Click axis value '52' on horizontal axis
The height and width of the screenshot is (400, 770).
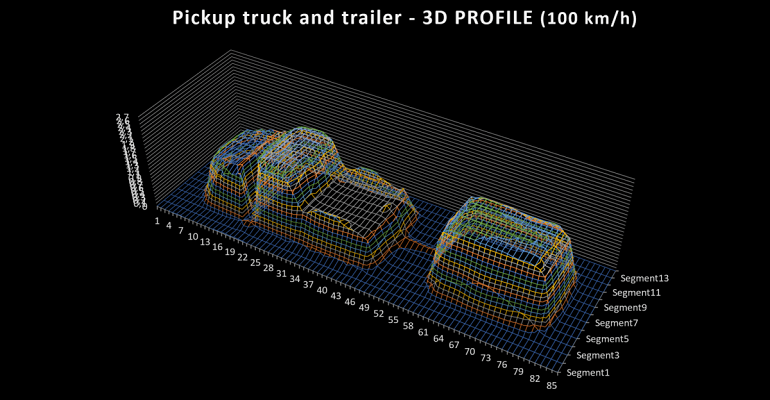pyautogui.click(x=378, y=314)
